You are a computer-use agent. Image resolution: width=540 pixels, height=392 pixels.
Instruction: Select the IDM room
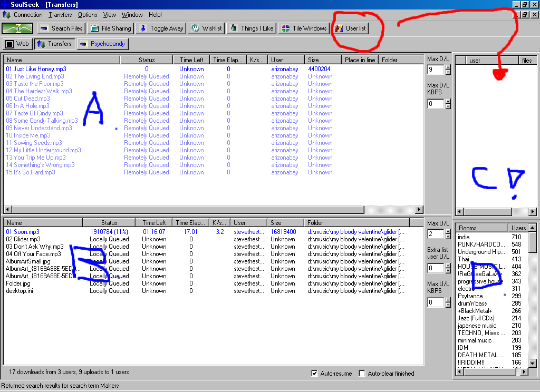(463, 348)
